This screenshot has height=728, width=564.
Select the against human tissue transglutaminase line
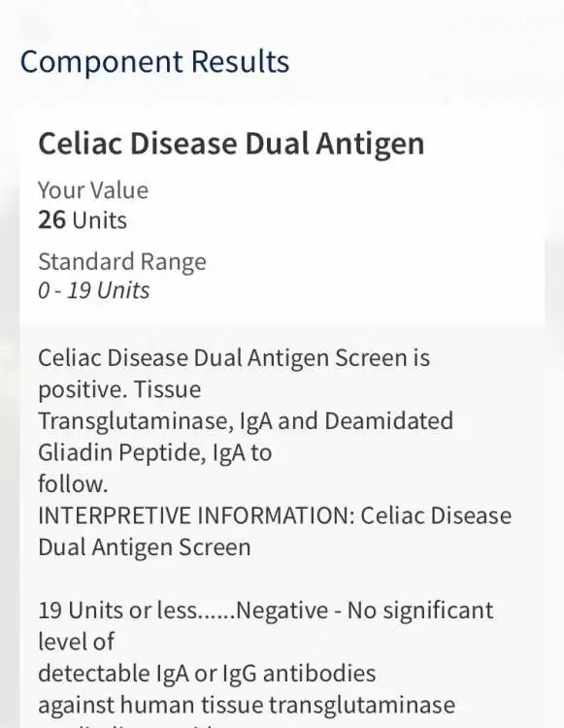247,705
